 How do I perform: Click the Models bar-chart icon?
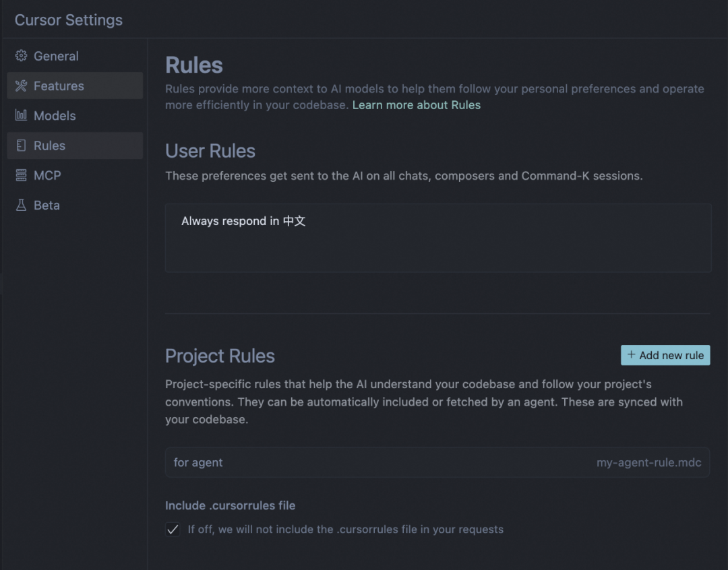point(21,115)
